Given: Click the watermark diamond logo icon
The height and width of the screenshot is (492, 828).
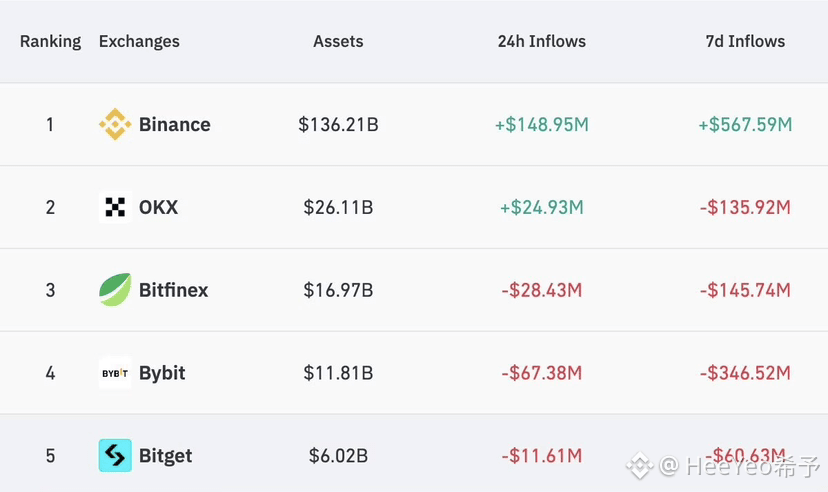Looking at the screenshot, I should (x=639, y=466).
